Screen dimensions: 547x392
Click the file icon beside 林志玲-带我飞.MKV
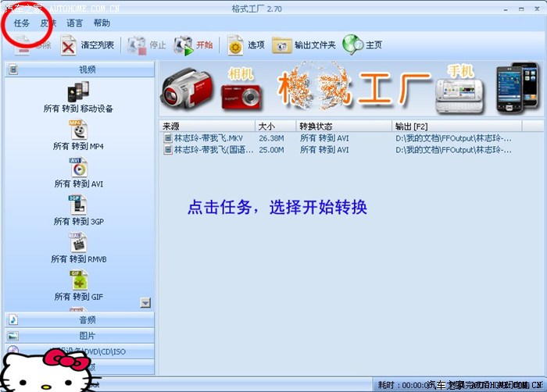click(x=168, y=138)
